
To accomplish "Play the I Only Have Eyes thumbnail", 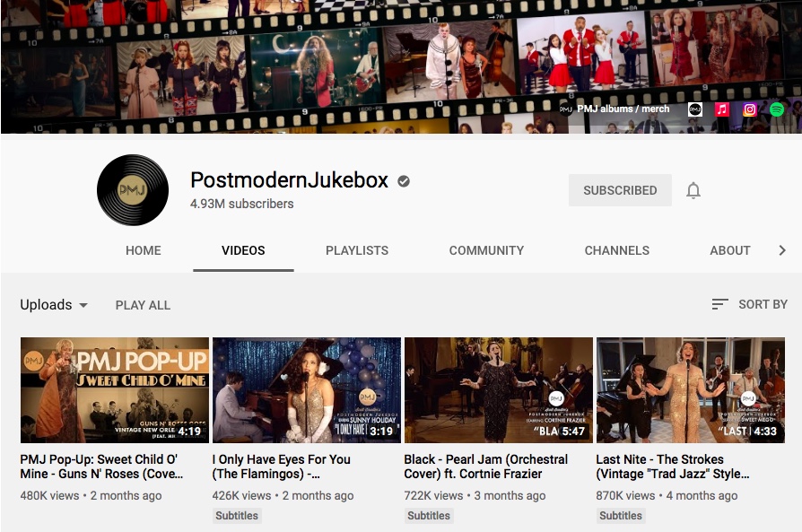I will pos(307,389).
